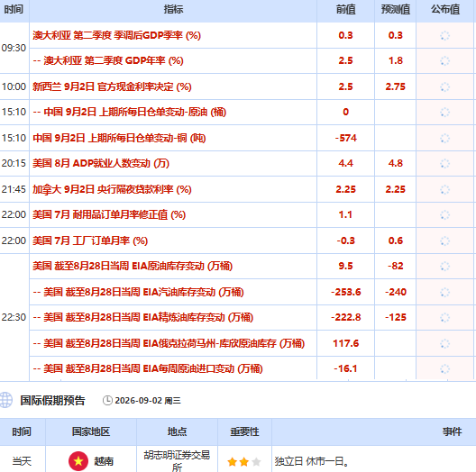
Task: Open 澳大利亚 第二季度 季调后GDP季率 indicator
Action: point(116,35)
